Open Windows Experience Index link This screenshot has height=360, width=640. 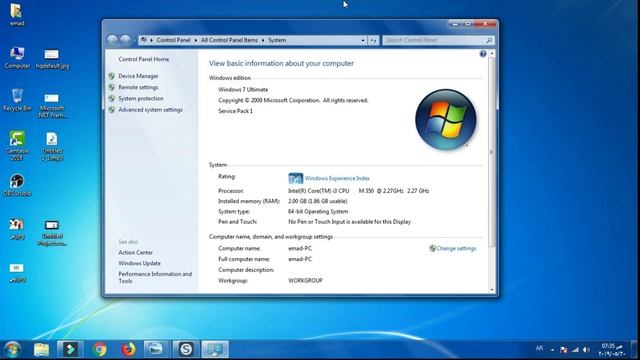[337, 178]
